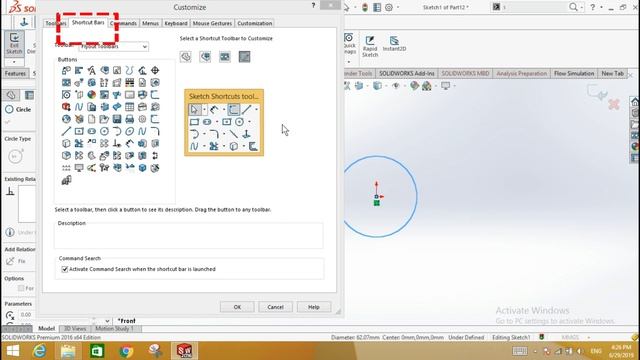This screenshot has width=640, height=360.
Task: Switch to the Keyboard tab
Action: [176, 23]
